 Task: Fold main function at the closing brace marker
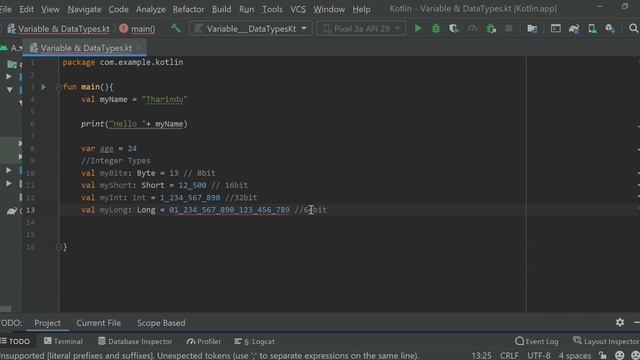[59, 247]
